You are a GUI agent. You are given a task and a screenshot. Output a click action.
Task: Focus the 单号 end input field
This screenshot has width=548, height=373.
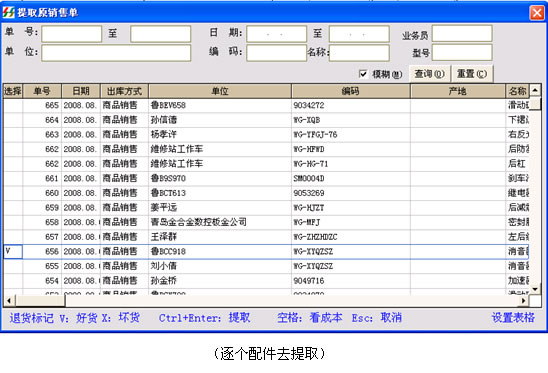[160, 34]
